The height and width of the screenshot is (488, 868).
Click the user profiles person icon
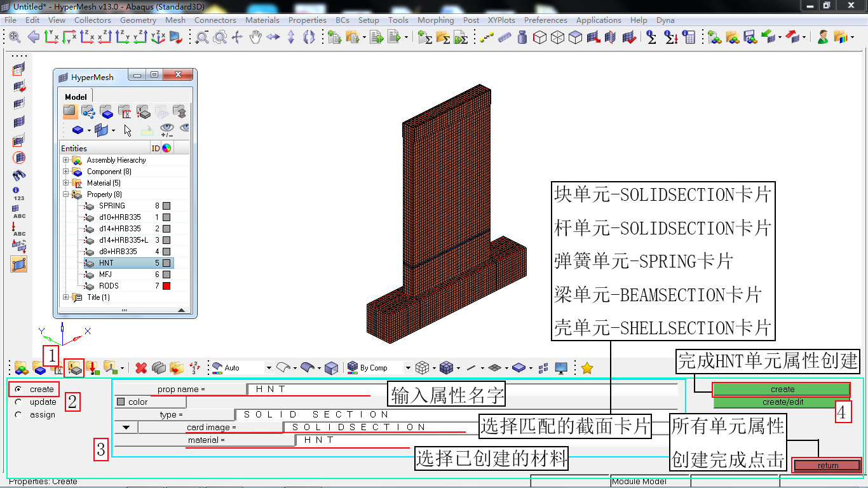(x=823, y=37)
